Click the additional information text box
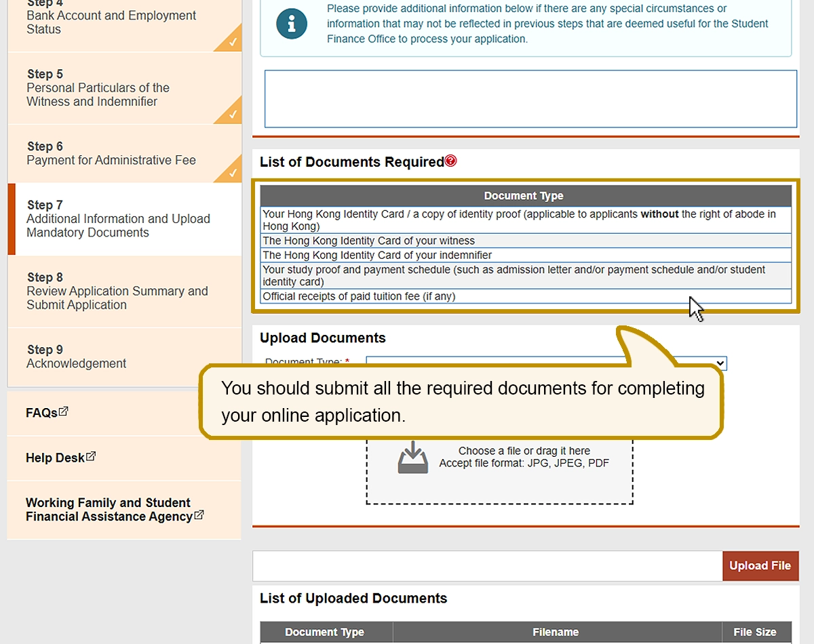814x644 pixels. click(x=530, y=99)
